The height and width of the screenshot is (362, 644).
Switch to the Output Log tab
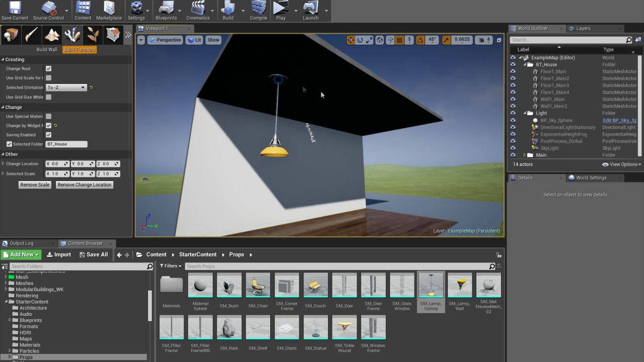pyautogui.click(x=21, y=243)
